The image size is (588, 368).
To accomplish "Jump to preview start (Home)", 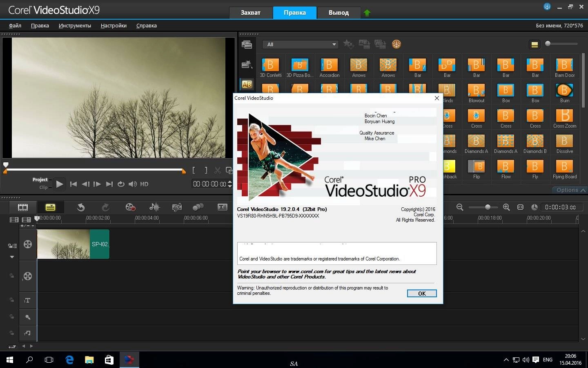I will (x=73, y=184).
